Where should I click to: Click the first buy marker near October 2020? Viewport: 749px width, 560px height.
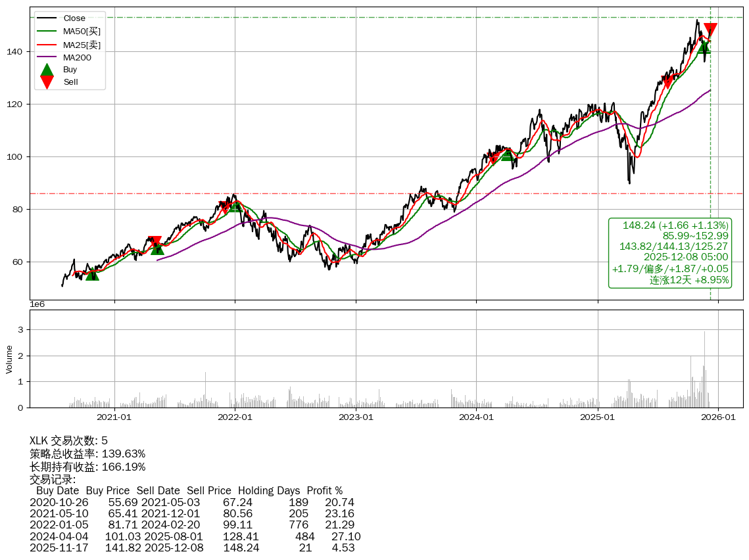92,274
